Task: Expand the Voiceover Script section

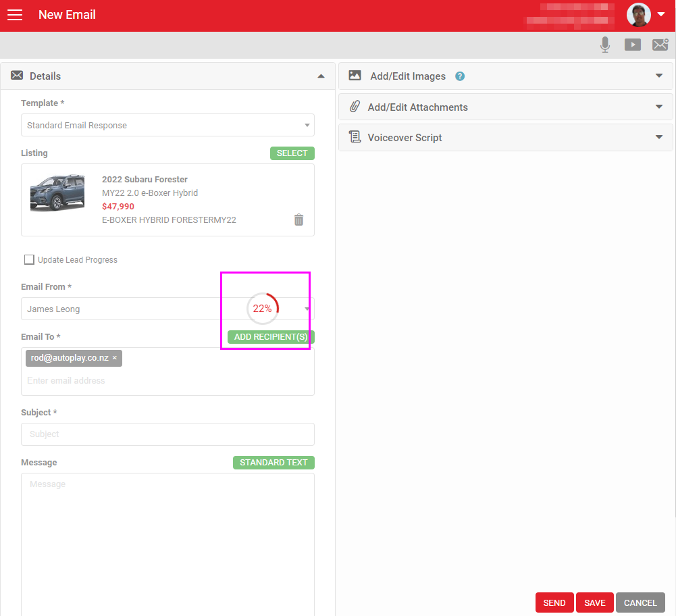Action: 658,137
